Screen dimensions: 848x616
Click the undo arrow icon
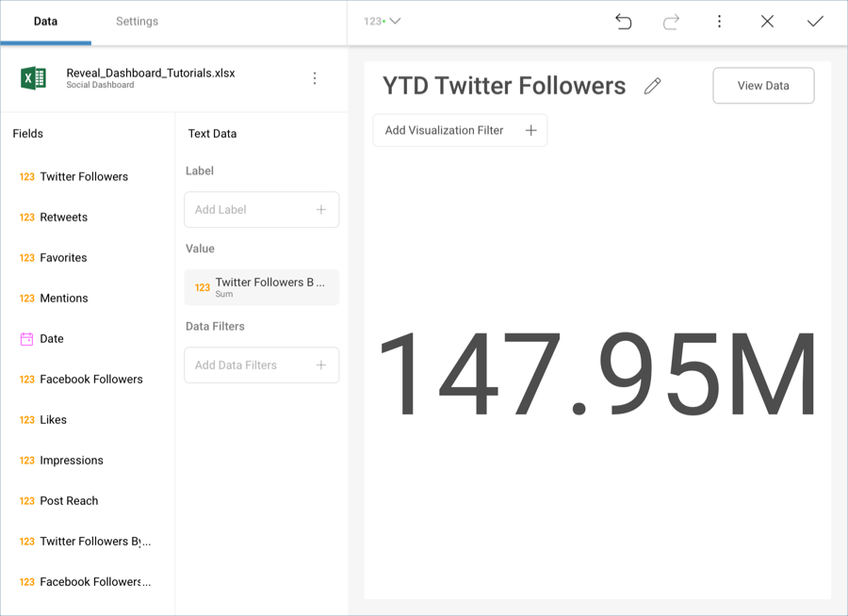click(x=623, y=22)
